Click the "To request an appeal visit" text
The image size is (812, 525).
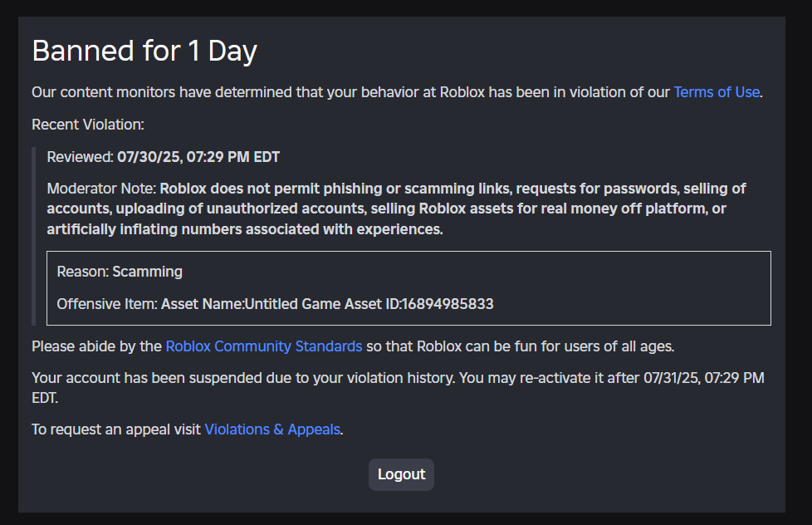click(116, 429)
